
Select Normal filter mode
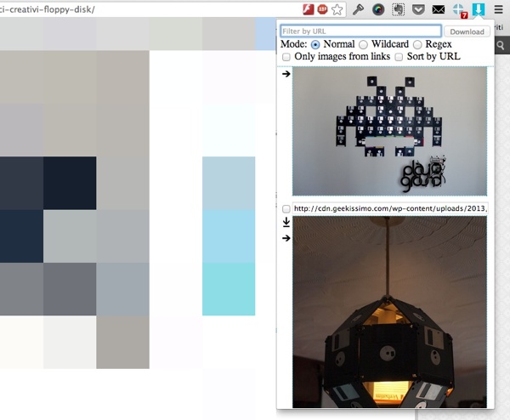pyautogui.click(x=315, y=44)
